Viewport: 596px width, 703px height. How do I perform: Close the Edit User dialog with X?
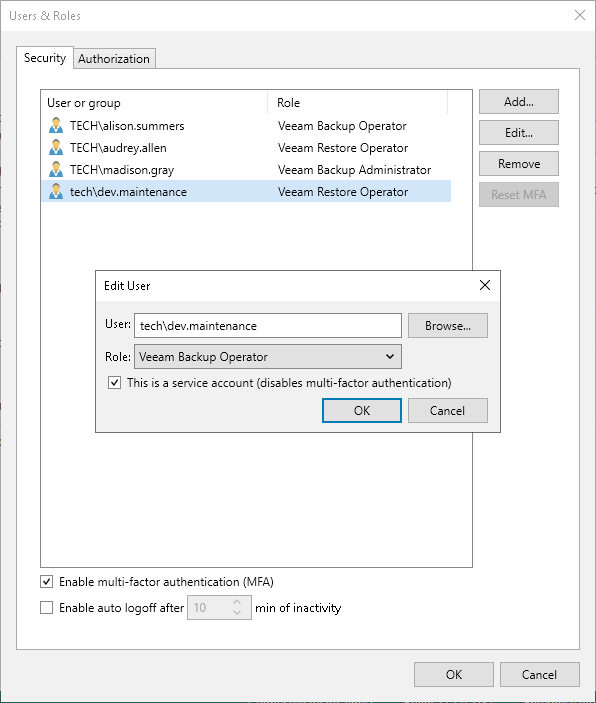coord(485,285)
